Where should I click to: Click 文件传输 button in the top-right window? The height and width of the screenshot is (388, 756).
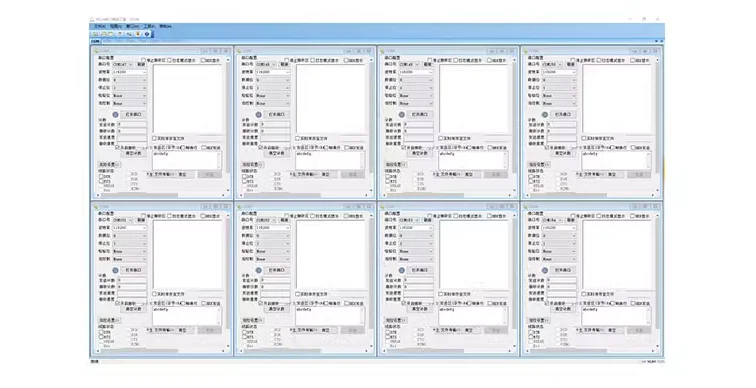(x=595, y=174)
